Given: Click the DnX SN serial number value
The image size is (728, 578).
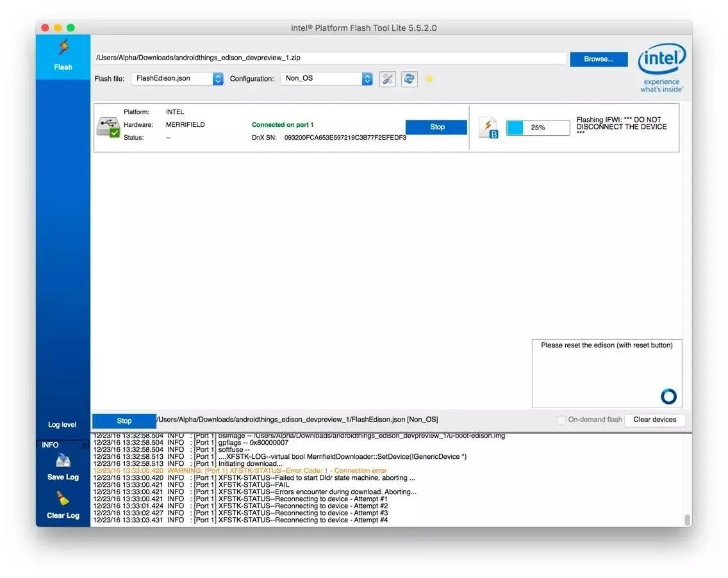Looking at the screenshot, I should (345, 137).
